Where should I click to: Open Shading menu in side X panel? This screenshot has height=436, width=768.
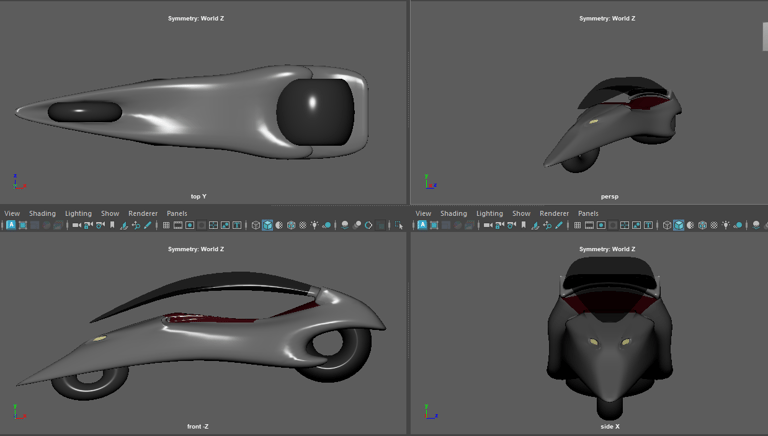point(454,214)
